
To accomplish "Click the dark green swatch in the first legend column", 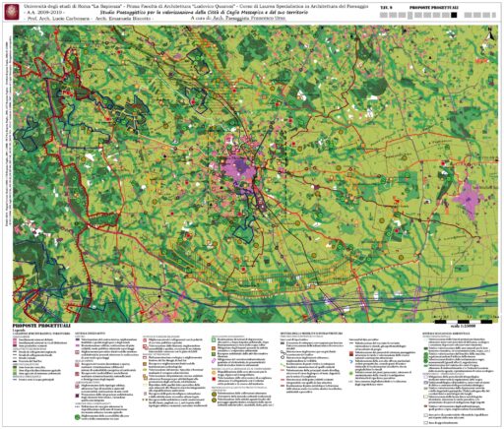I will pos(15,368).
